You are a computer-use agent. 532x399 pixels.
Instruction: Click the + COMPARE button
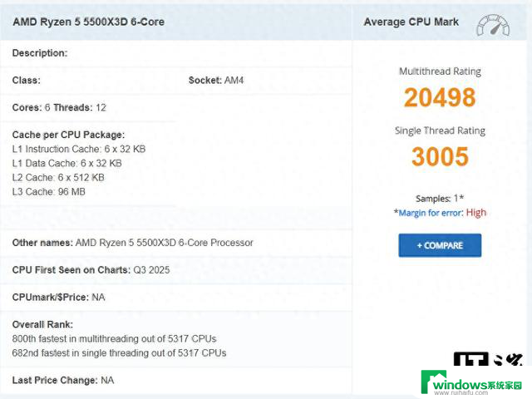tap(440, 245)
